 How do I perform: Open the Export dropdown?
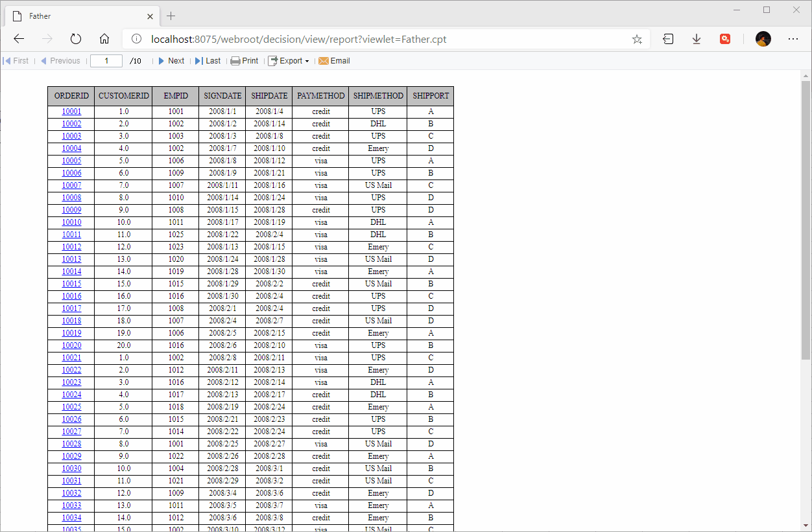tap(289, 61)
